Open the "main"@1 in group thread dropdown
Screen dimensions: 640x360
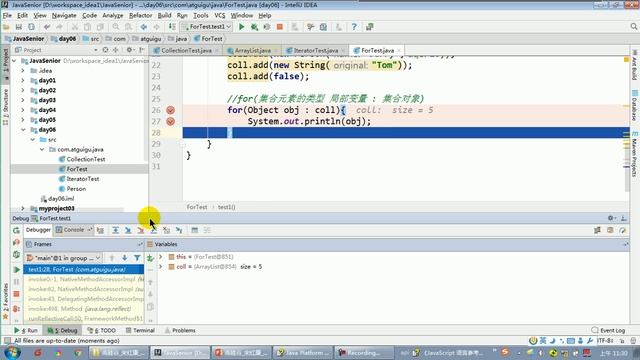[64, 258]
